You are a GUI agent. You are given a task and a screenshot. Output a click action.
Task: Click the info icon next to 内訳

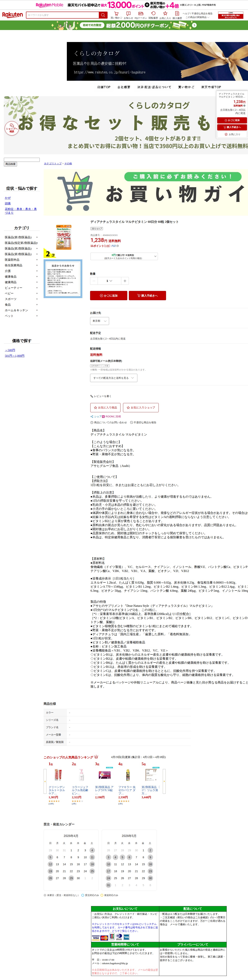pyautogui.click(x=117, y=246)
